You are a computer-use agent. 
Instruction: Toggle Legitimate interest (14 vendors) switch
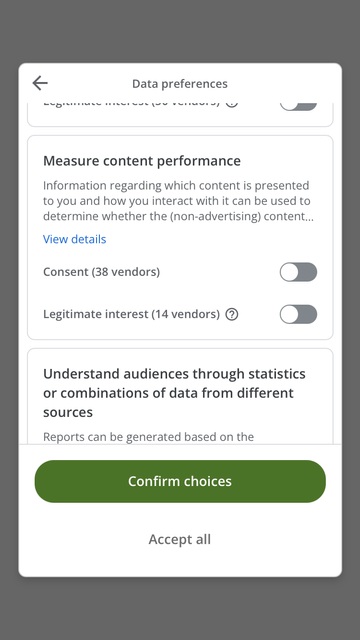298,314
